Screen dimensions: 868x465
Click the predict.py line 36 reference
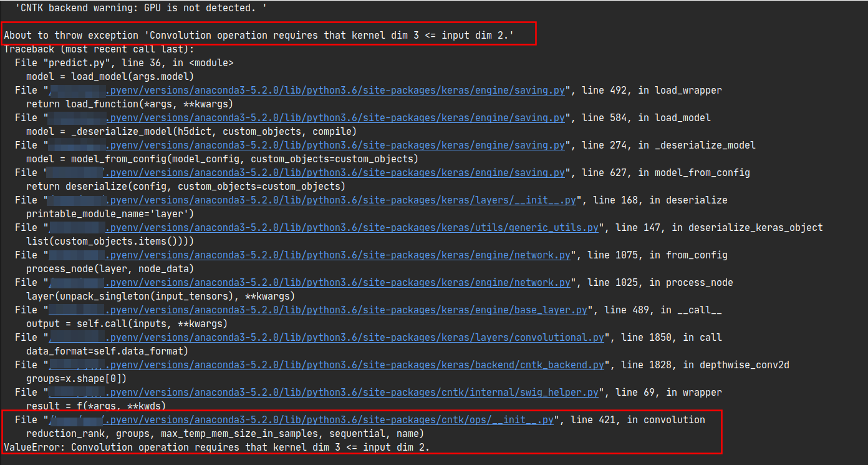click(x=125, y=62)
